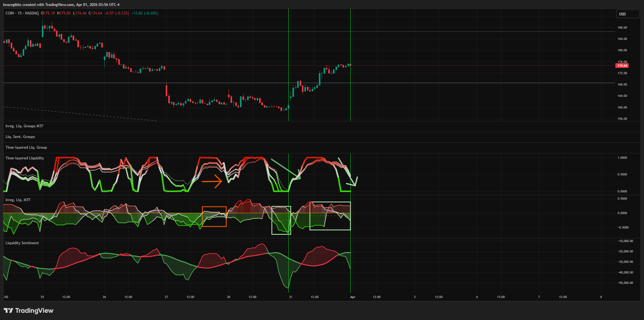Image resolution: width=644 pixels, height=320 pixels.
Task: Select the diagonal green trend line drawing
Action: 285,168
